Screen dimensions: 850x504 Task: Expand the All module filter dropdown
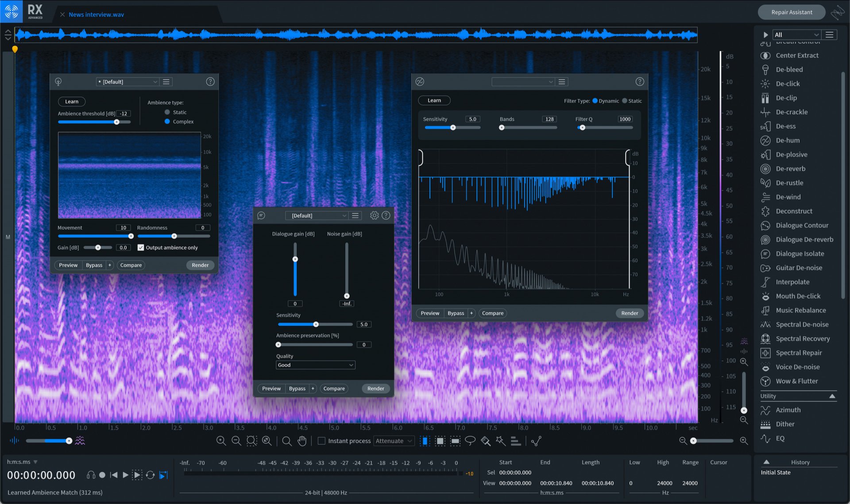point(796,35)
